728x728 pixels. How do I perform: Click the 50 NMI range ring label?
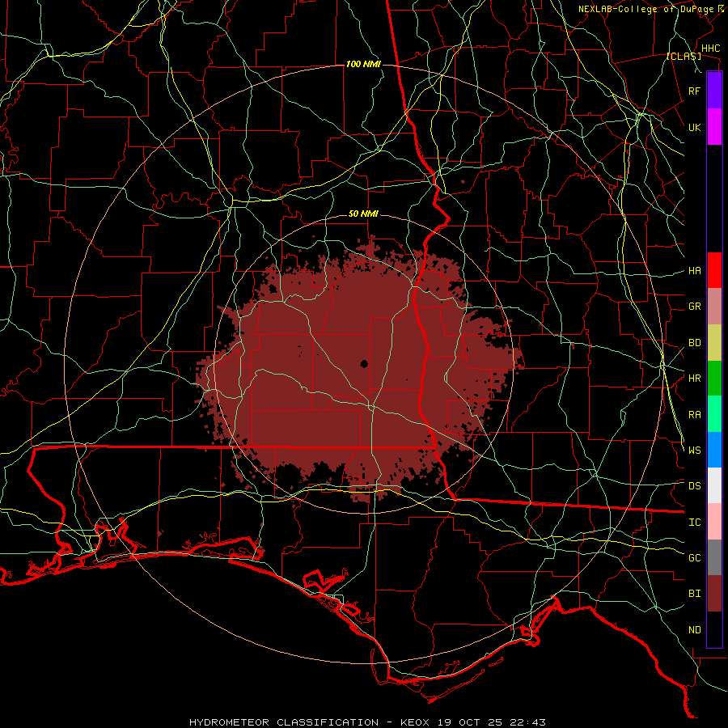[x=363, y=214]
